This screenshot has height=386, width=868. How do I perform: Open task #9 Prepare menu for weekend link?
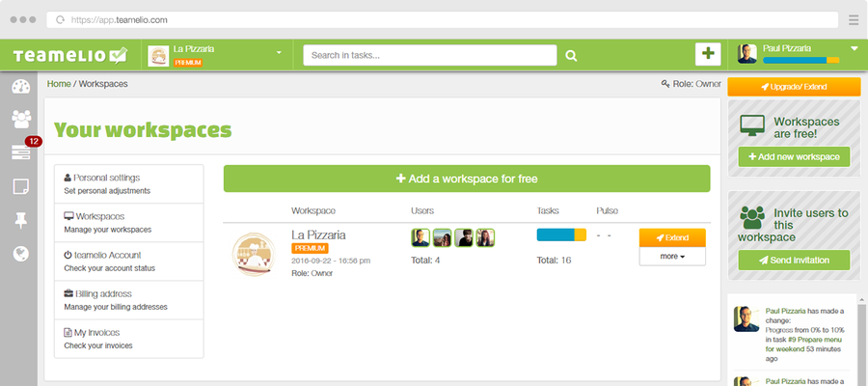tap(803, 345)
